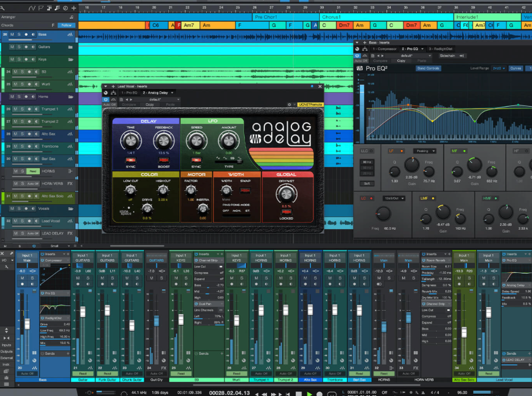Click the plus icon in Bass Inserts title bar
Viewport: 532px width, 396px height.
coord(365,43)
